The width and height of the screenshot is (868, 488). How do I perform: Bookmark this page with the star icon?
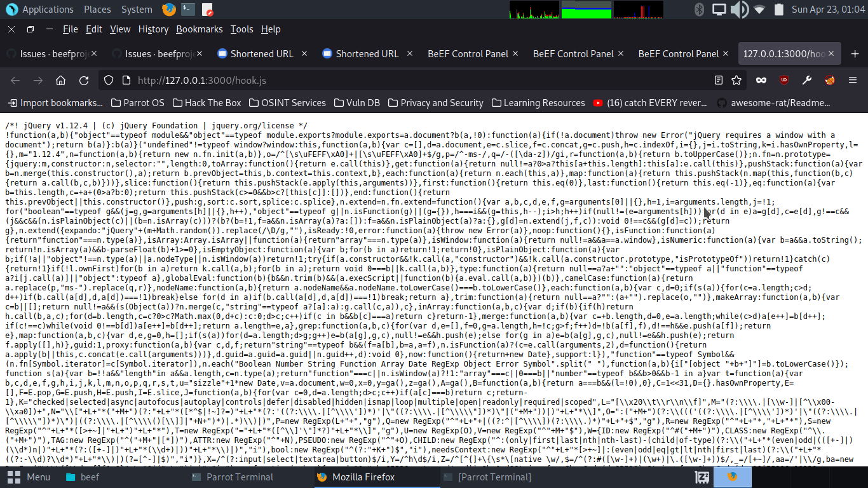[x=736, y=80]
